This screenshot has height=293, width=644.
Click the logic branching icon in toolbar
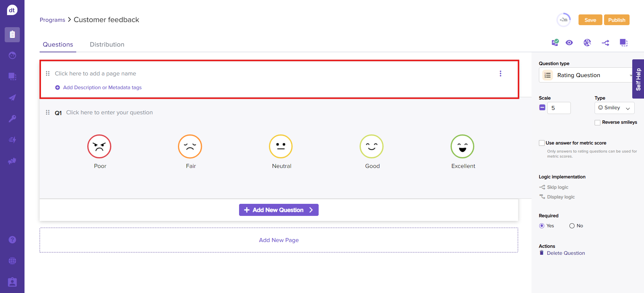tap(605, 43)
